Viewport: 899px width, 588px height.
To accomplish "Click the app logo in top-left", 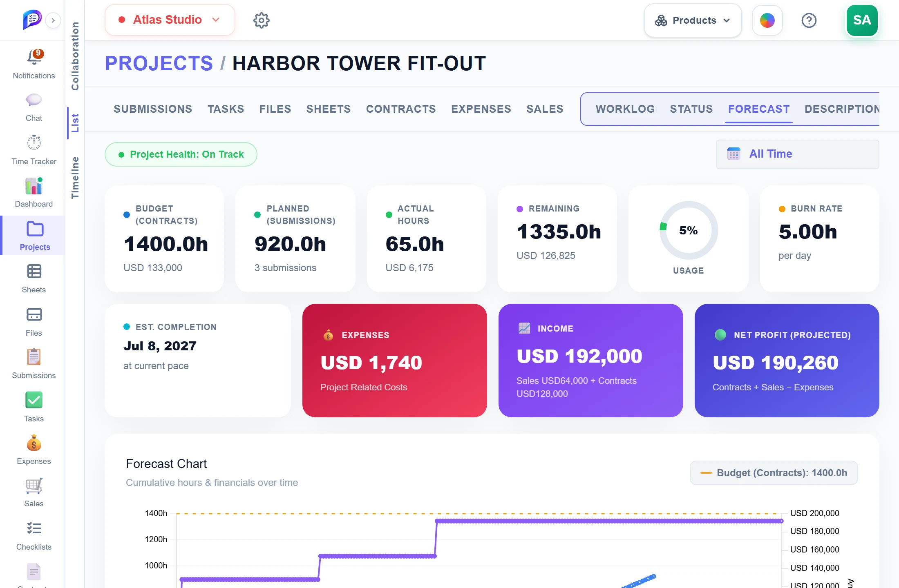I will pyautogui.click(x=32, y=20).
